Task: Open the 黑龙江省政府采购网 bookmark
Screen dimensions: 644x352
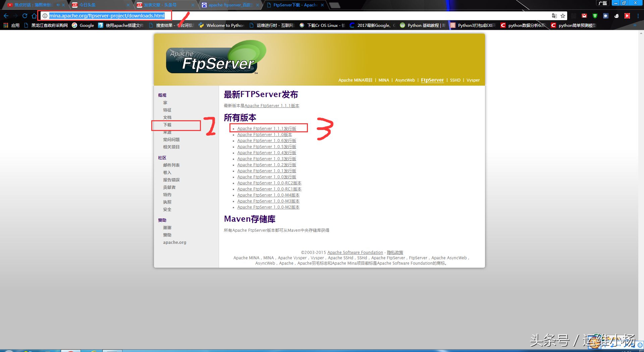Action: point(46,25)
